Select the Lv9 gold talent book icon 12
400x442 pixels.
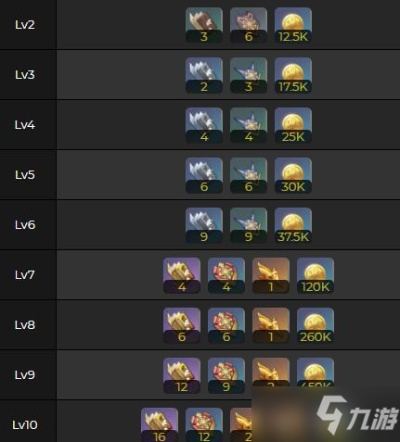[x=182, y=375]
